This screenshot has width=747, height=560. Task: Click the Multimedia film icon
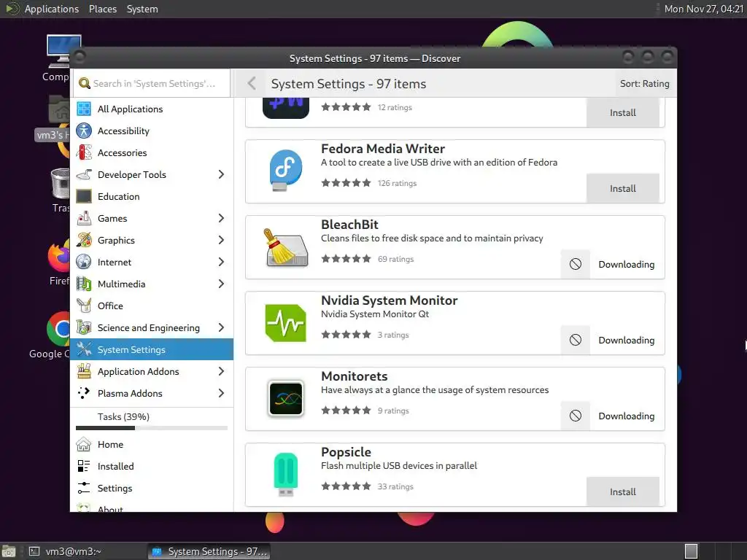pyautogui.click(x=84, y=284)
